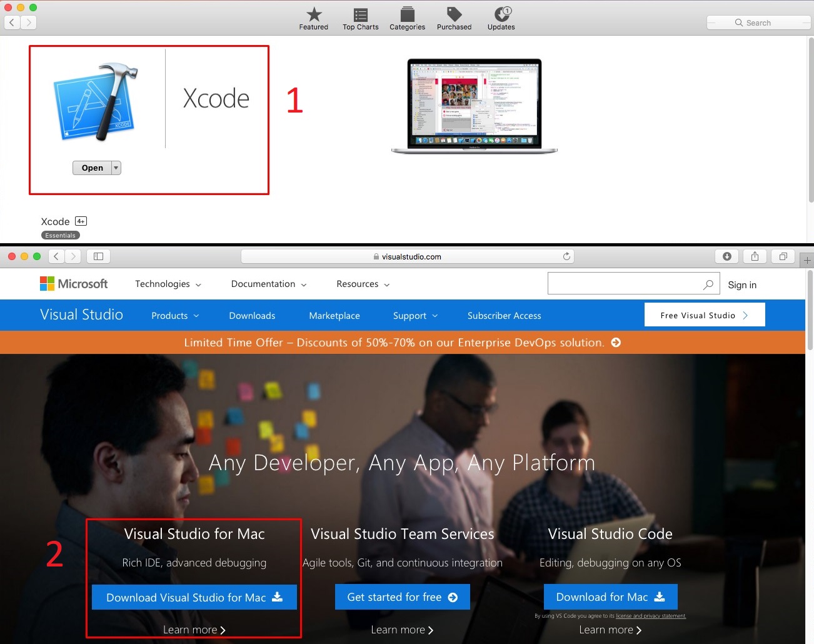This screenshot has width=814, height=644.
Task: Show Safari downloads
Action: [726, 256]
